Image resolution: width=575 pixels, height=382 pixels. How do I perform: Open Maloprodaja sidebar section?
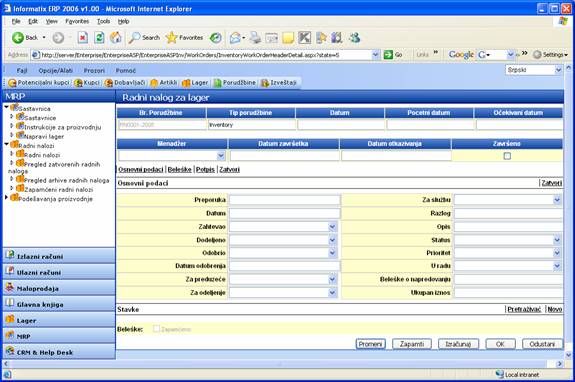(x=59, y=288)
